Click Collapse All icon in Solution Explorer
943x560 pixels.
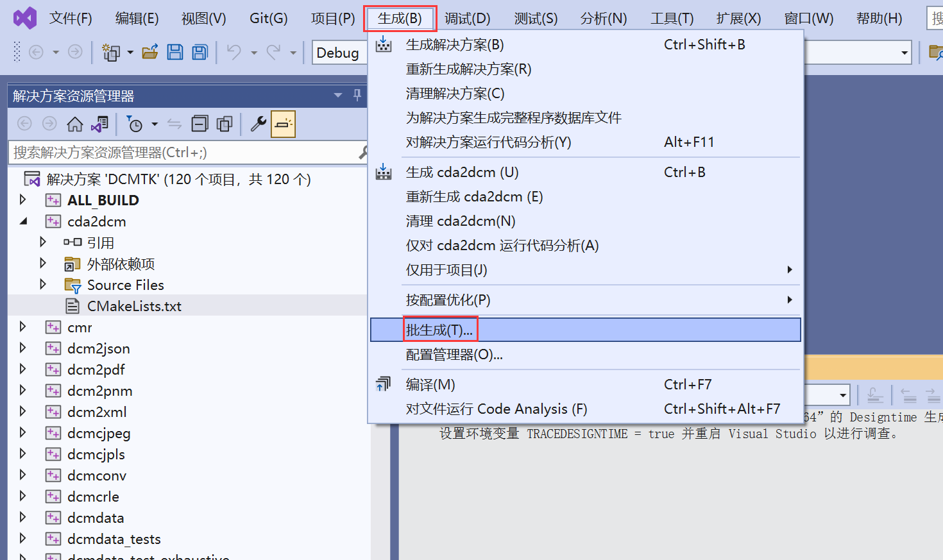point(200,124)
